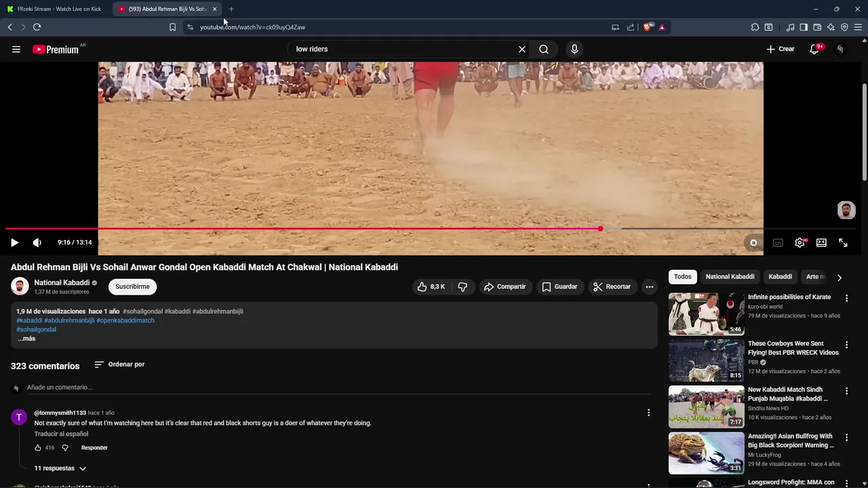
Task: Save video with Guardar button
Action: tap(560, 287)
